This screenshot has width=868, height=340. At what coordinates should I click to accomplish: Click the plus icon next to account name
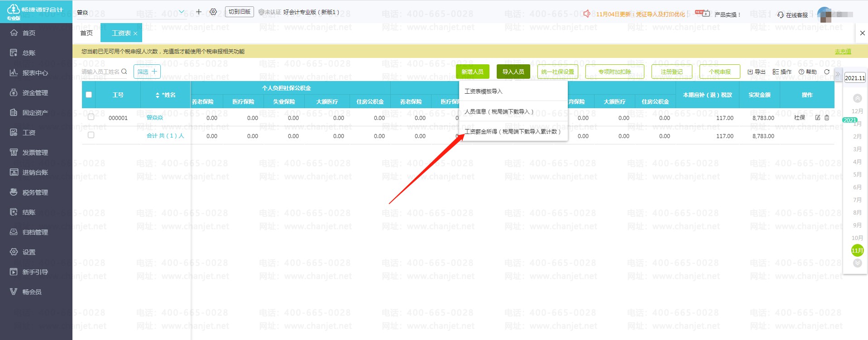pos(199,12)
